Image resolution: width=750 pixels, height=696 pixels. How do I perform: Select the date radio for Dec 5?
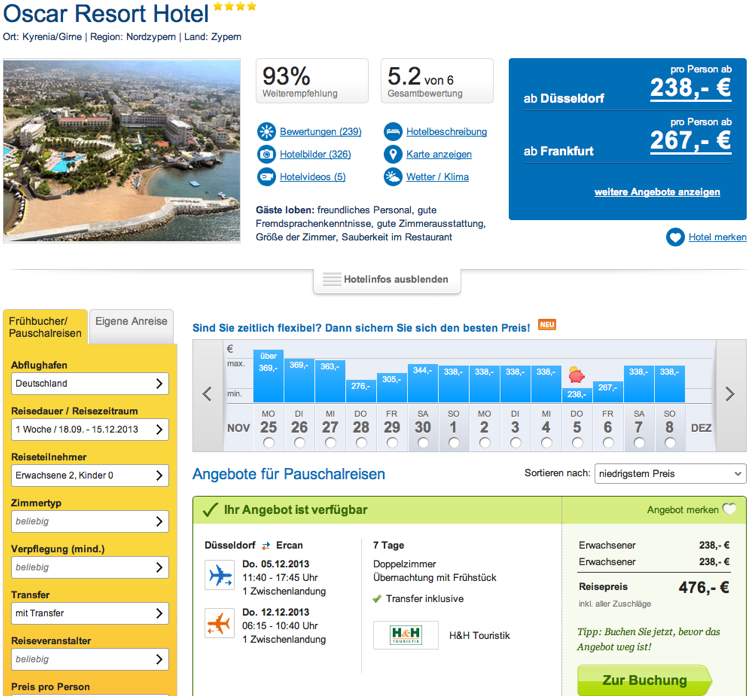point(577,443)
